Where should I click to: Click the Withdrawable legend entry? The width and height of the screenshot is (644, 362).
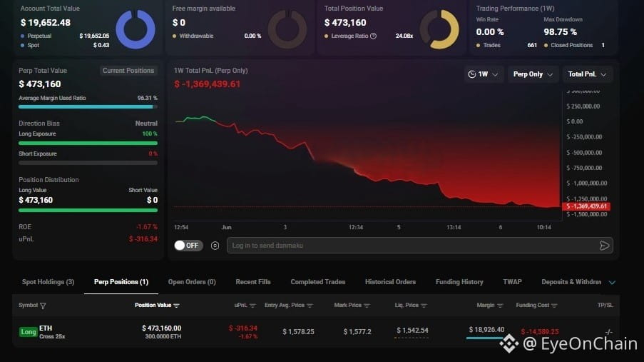tap(193, 36)
